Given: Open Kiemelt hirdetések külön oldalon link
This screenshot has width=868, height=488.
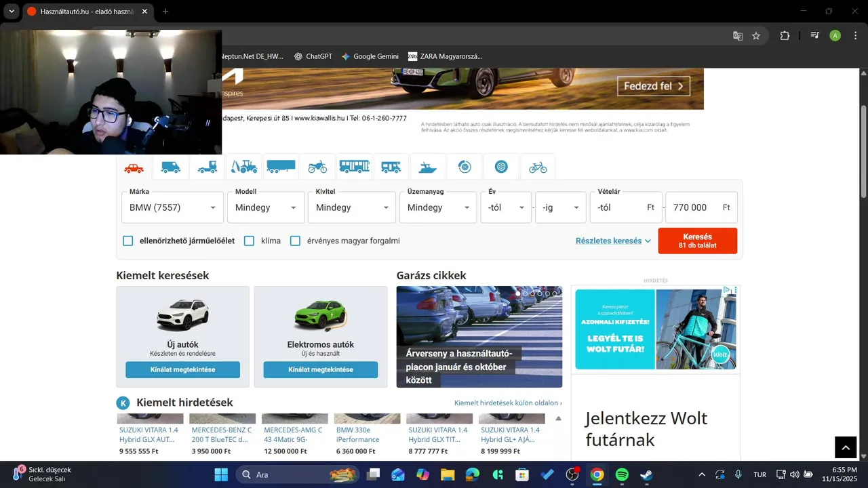Looking at the screenshot, I should coord(508,403).
